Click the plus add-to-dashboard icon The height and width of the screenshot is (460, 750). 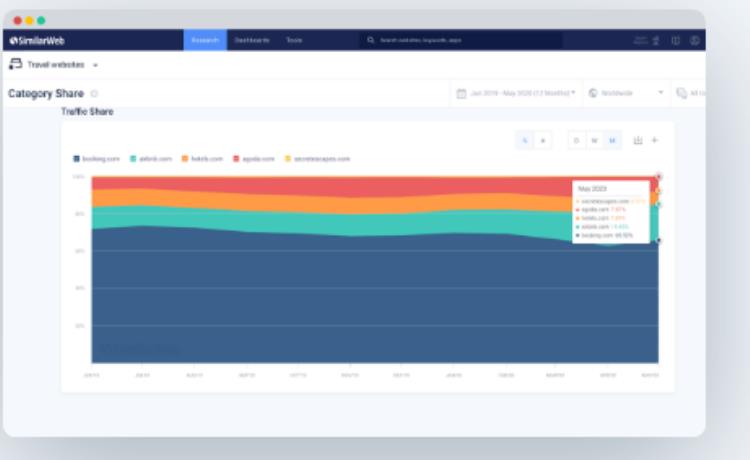(x=655, y=140)
